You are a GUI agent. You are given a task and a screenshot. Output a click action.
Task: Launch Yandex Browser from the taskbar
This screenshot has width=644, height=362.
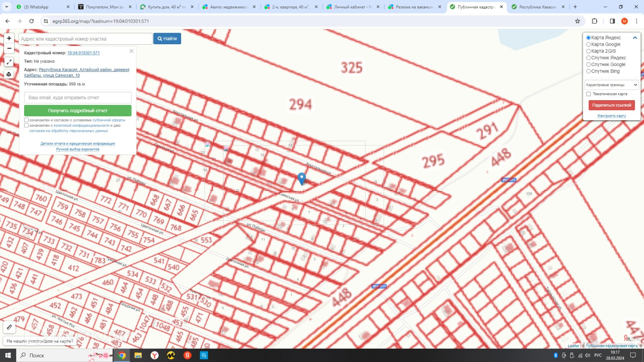(x=155, y=355)
